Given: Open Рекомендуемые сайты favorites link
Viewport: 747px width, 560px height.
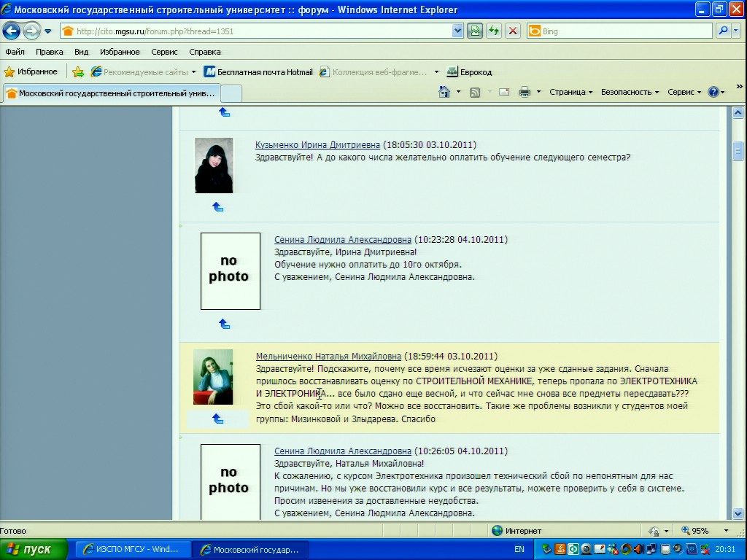Looking at the screenshot, I should pyautogui.click(x=139, y=72).
